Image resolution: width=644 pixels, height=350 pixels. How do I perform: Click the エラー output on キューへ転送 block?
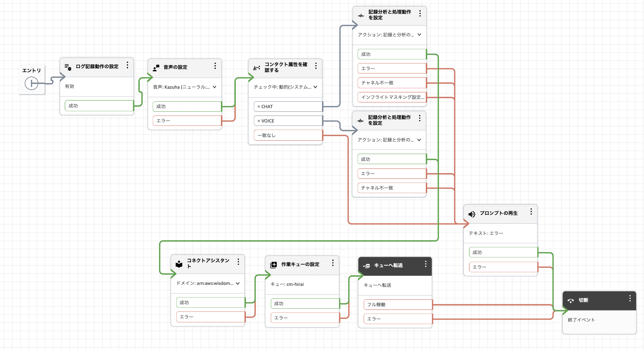click(x=397, y=319)
